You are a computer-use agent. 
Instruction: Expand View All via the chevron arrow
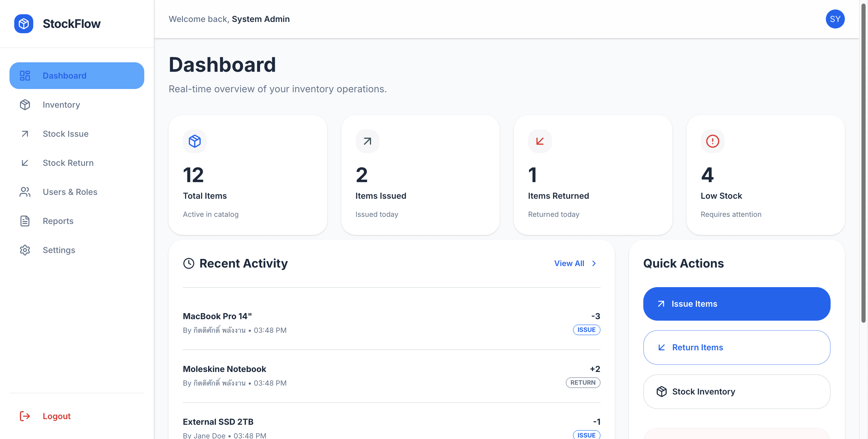coord(594,263)
